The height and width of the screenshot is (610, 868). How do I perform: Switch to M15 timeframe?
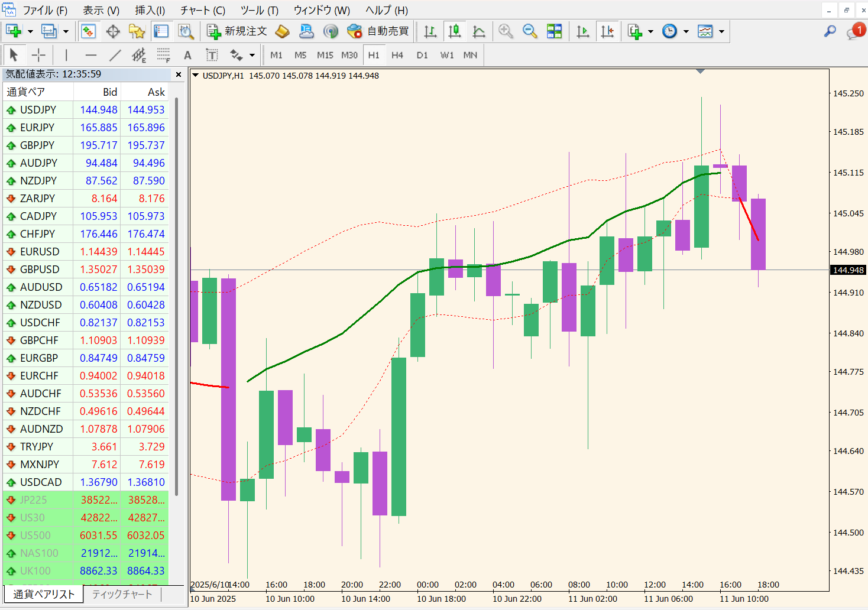325,55
